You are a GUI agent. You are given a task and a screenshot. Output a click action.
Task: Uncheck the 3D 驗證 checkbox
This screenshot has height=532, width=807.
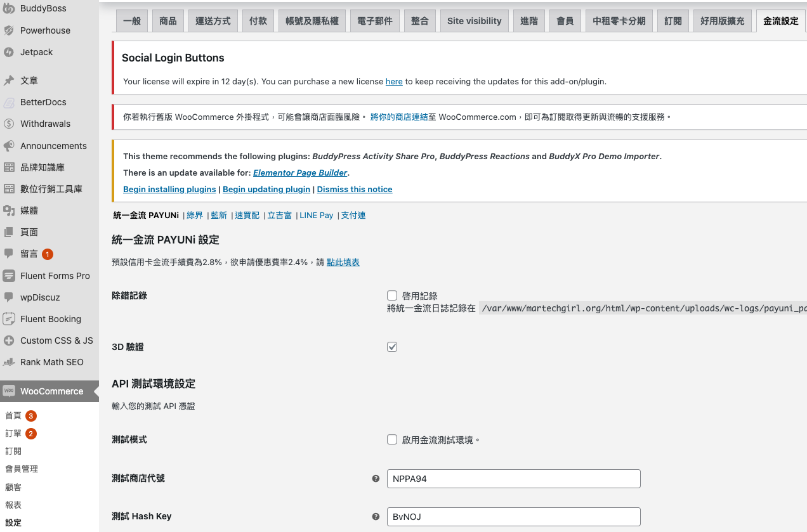[392, 347]
